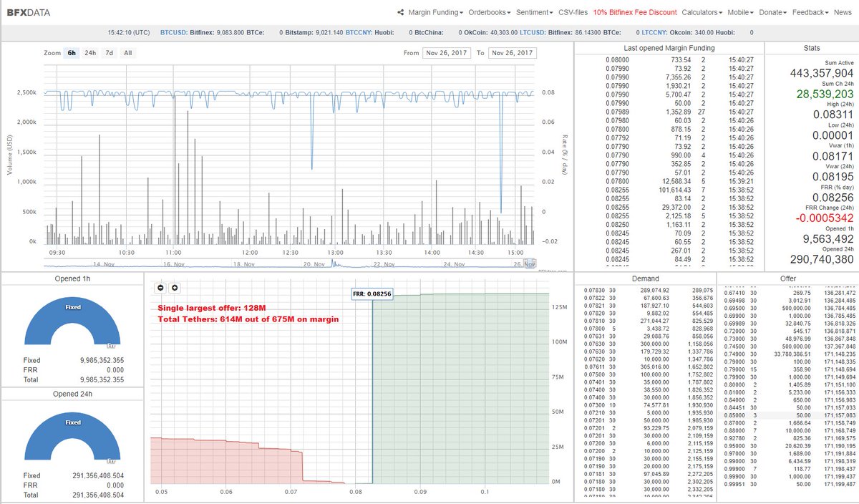859x504 pixels.
Task: Open the Calculators dropdown menu
Action: [x=702, y=13]
